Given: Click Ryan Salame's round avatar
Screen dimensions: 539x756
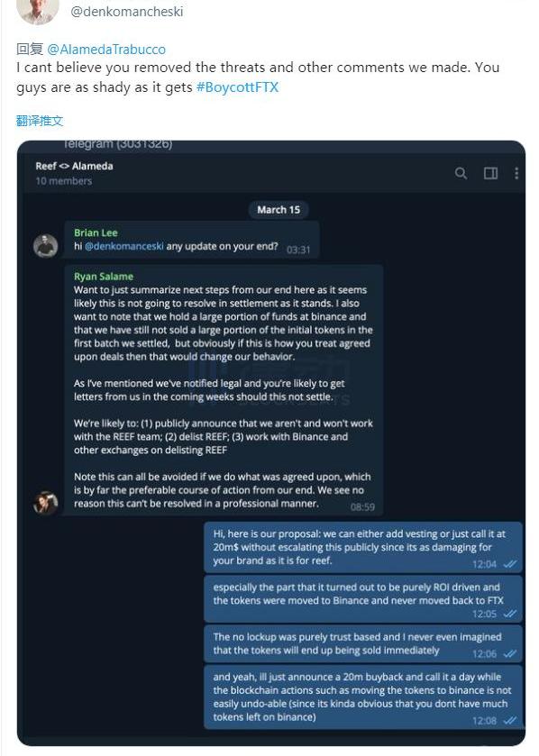Looking at the screenshot, I should tap(45, 503).
